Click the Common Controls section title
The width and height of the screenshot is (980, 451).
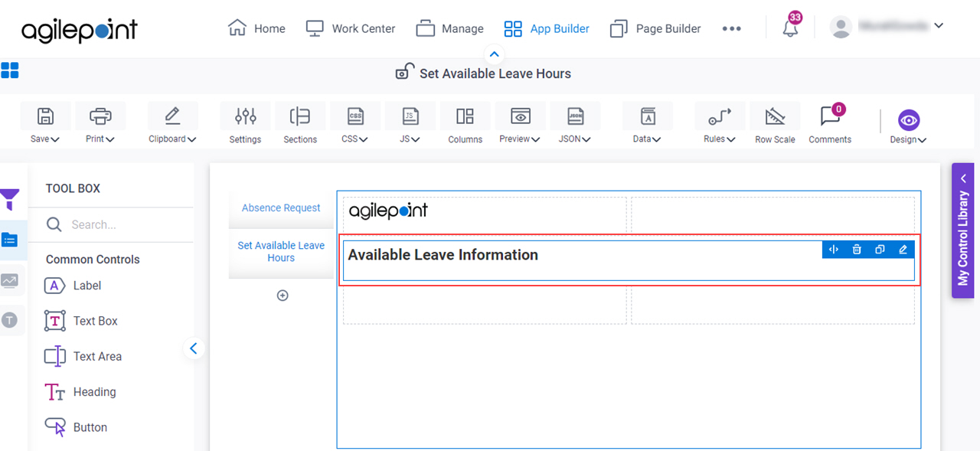[93, 260]
